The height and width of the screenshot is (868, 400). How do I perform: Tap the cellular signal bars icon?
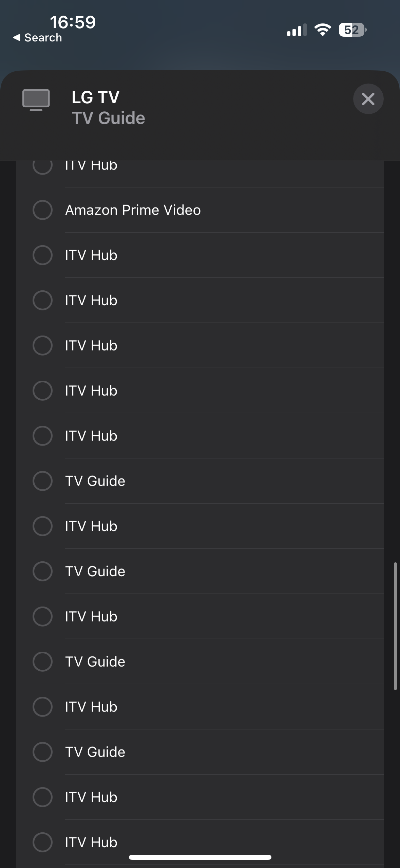(296, 30)
